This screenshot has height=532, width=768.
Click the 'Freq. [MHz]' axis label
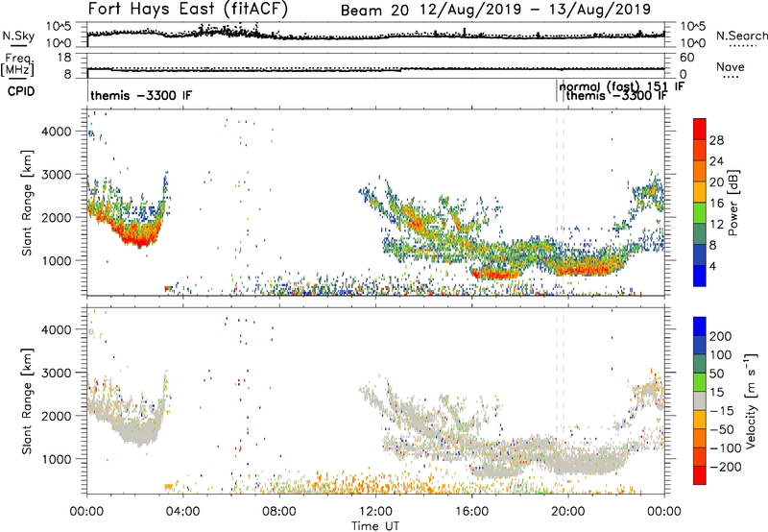(18, 63)
